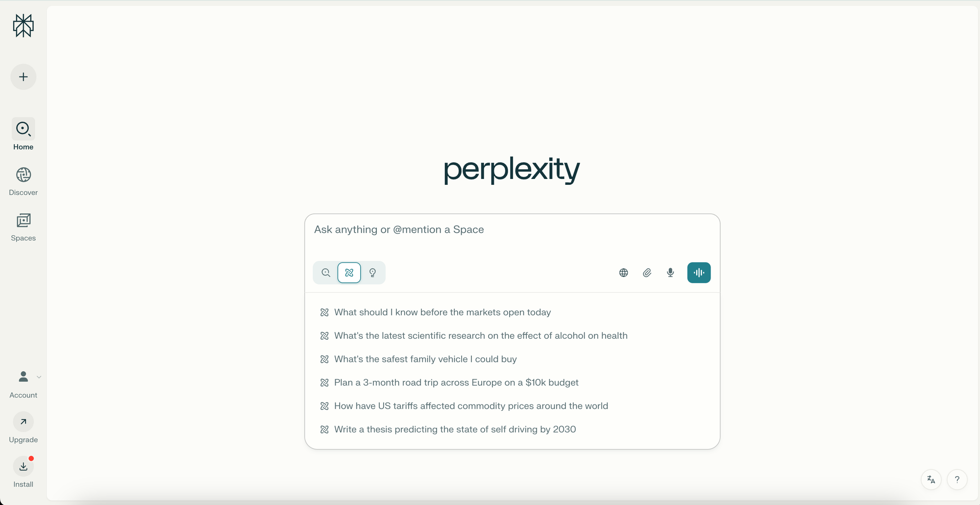Open the Upgrade page
Image resolution: width=980 pixels, height=505 pixels.
pyautogui.click(x=23, y=422)
